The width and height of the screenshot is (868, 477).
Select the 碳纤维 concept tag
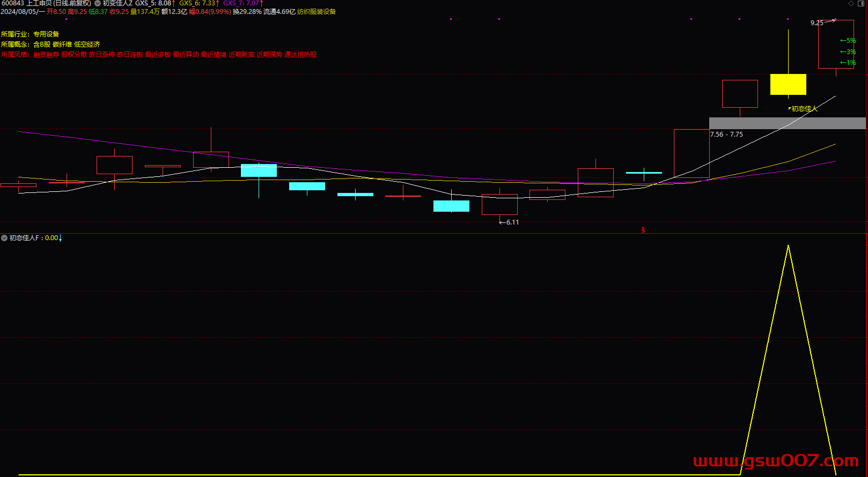click(62, 44)
